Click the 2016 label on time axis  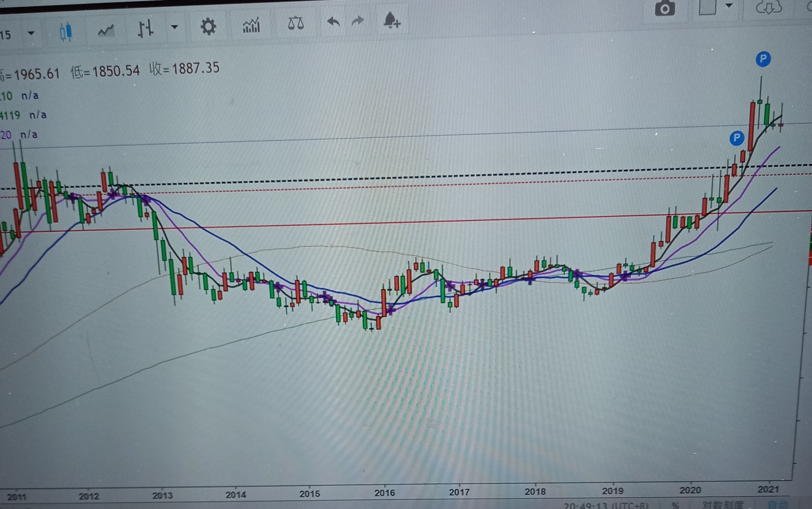tap(385, 493)
